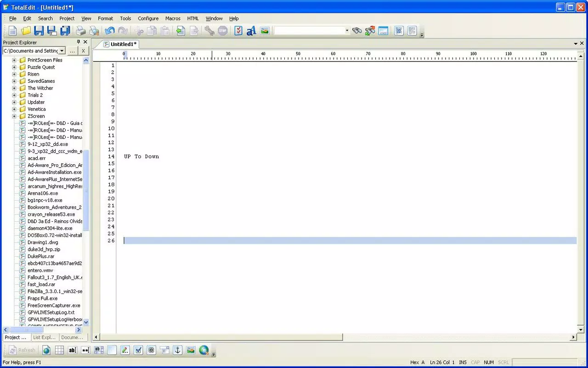Select acad.err in file list
The height and width of the screenshot is (368, 588).
(x=37, y=158)
